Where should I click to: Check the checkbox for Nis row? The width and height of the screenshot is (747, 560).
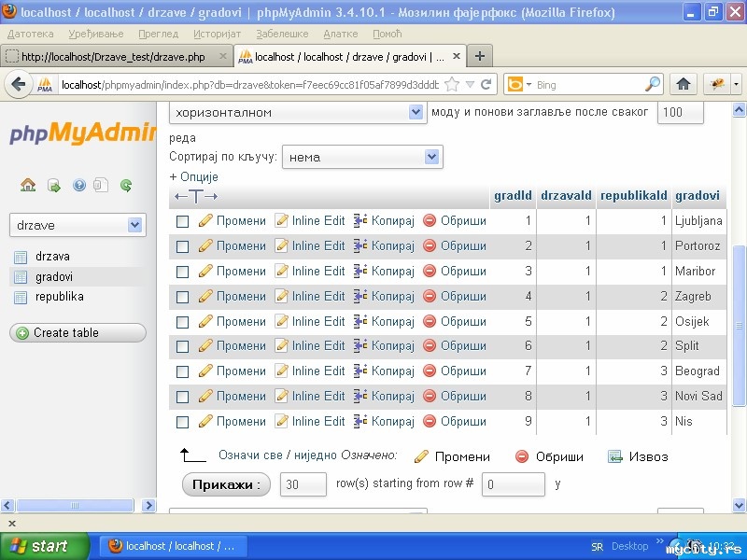(x=182, y=422)
